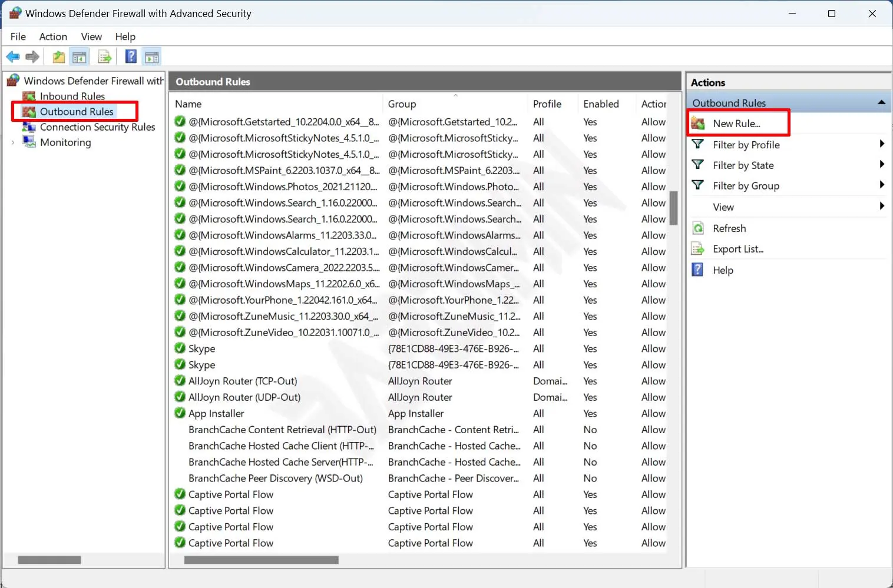
Task: Open the File menu
Action: (x=18, y=36)
